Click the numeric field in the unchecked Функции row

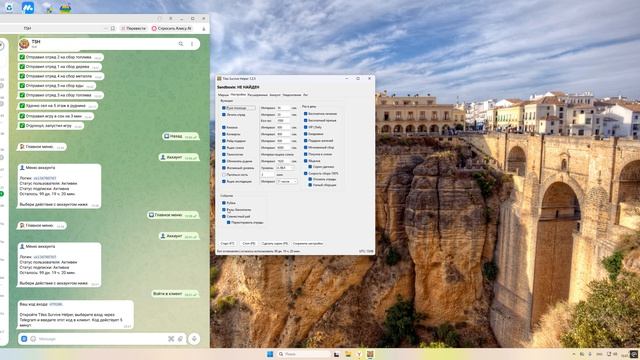point(268,174)
